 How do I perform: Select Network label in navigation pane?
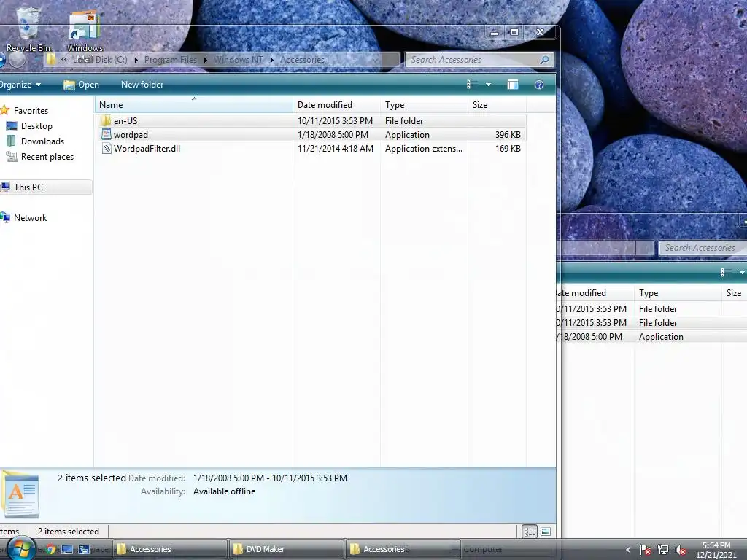pos(30,217)
